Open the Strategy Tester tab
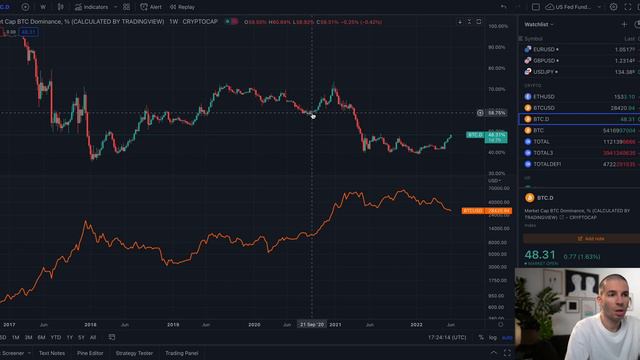This screenshot has width=640, height=360. click(x=134, y=353)
